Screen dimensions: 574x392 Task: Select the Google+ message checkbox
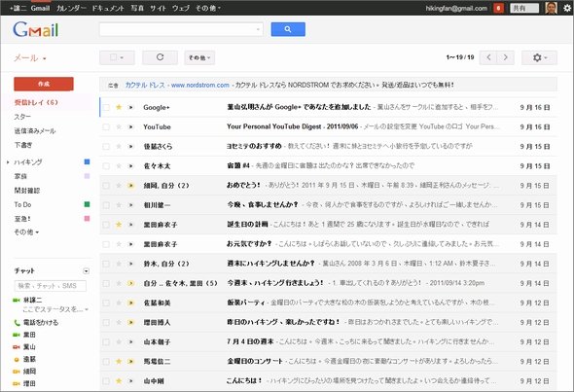pos(106,107)
